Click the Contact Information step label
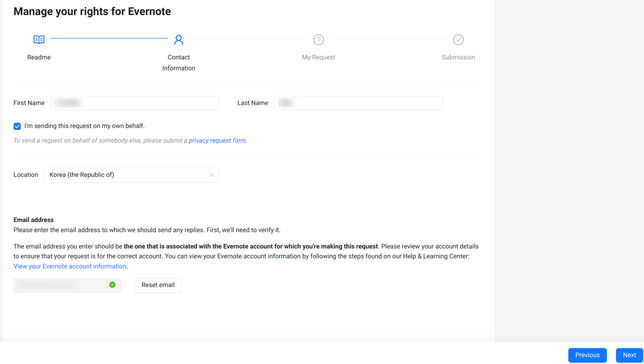644x364 pixels. [179, 63]
